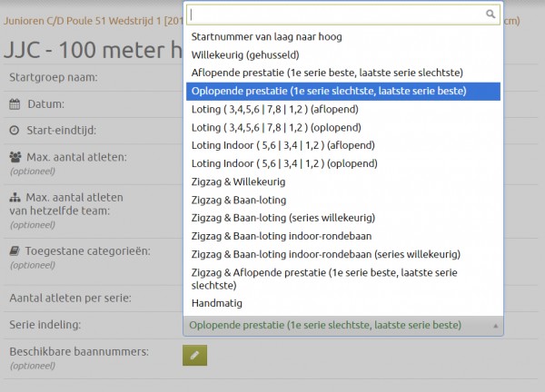
Task: Click the clock icon by Start-eindtijd
Action: click(15, 131)
